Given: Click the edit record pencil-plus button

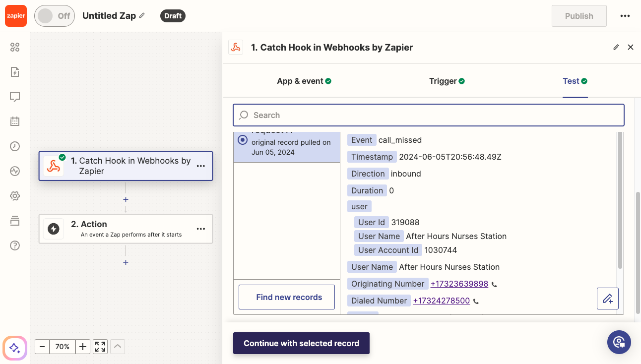Looking at the screenshot, I should click(608, 299).
